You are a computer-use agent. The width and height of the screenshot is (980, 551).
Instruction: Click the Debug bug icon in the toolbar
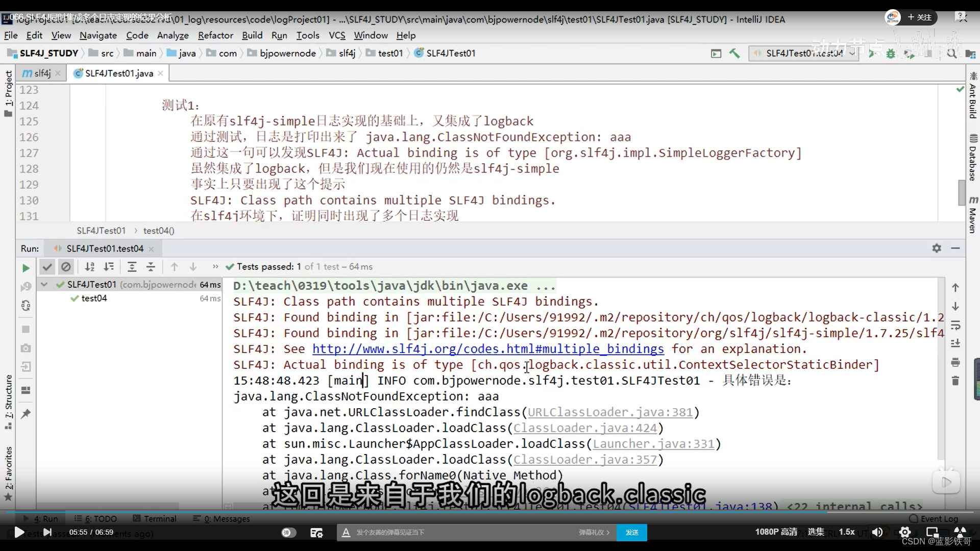[891, 53]
